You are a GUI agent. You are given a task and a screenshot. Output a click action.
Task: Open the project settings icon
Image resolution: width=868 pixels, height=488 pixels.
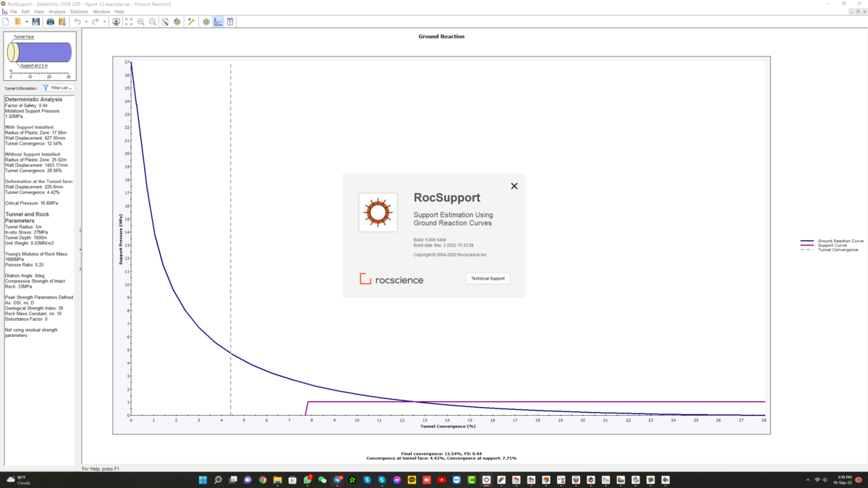(x=165, y=22)
